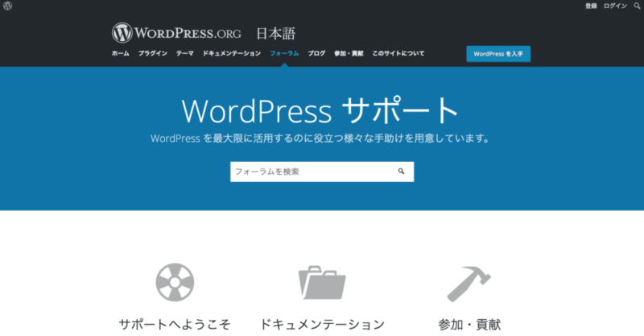
Task: Open the このサイトについて menu item
Action: (x=398, y=53)
